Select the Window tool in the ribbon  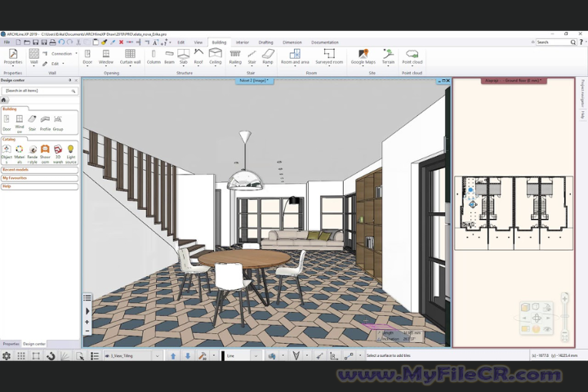click(x=105, y=56)
